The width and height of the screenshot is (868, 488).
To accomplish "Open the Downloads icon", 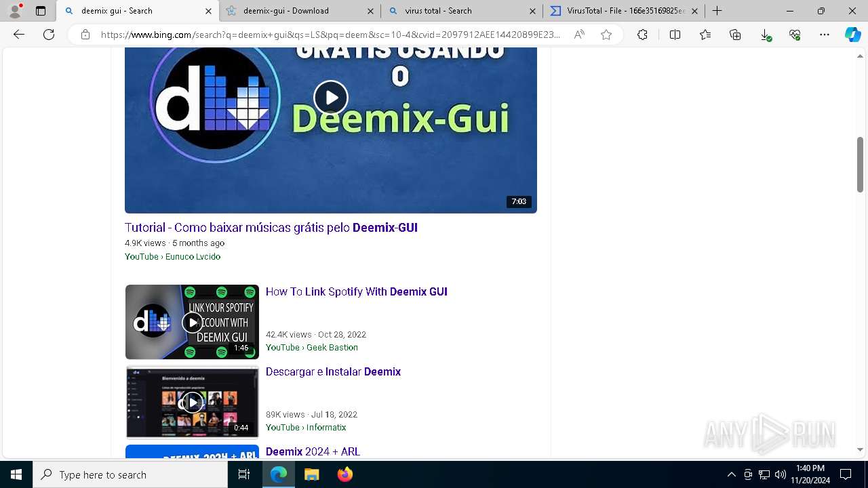I will pyautogui.click(x=765, y=35).
